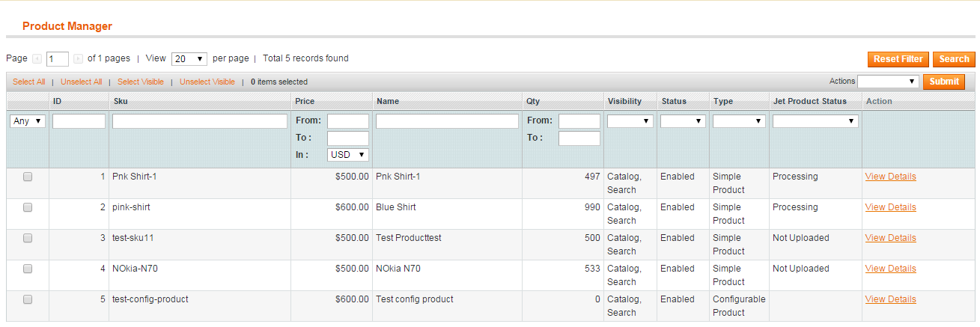Focus the Name filter text field

pos(447,121)
